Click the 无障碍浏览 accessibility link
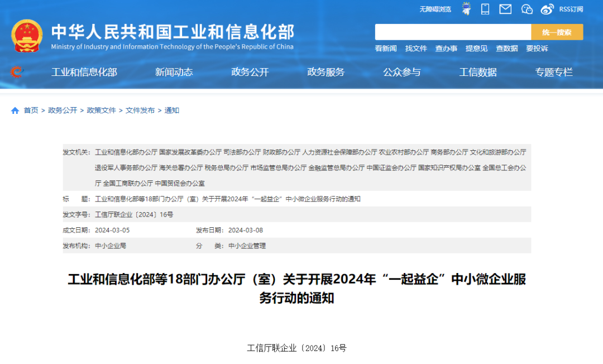The width and height of the screenshot is (603, 364). click(435, 8)
